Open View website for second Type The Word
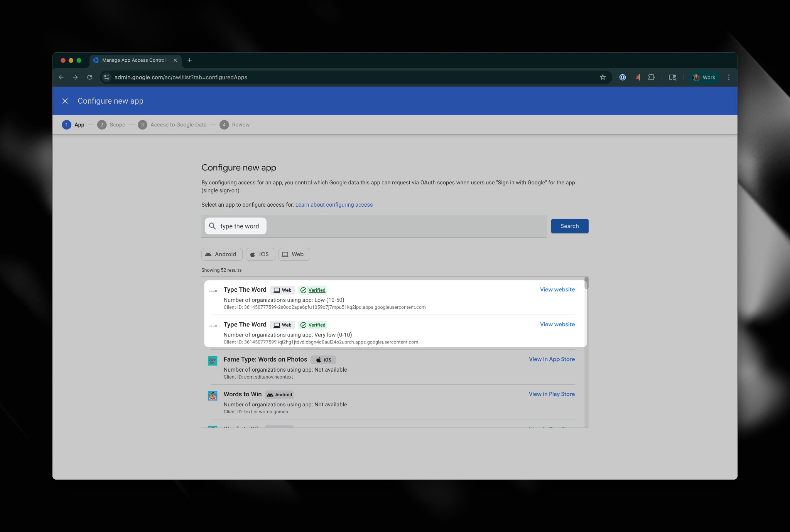 [x=557, y=324]
